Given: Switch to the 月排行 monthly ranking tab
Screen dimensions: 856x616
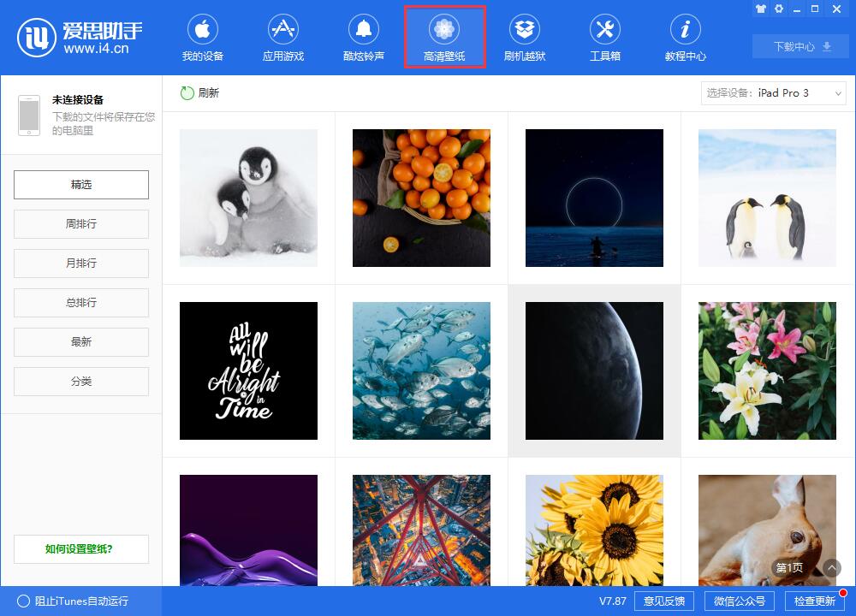Looking at the screenshot, I should coord(81,264).
